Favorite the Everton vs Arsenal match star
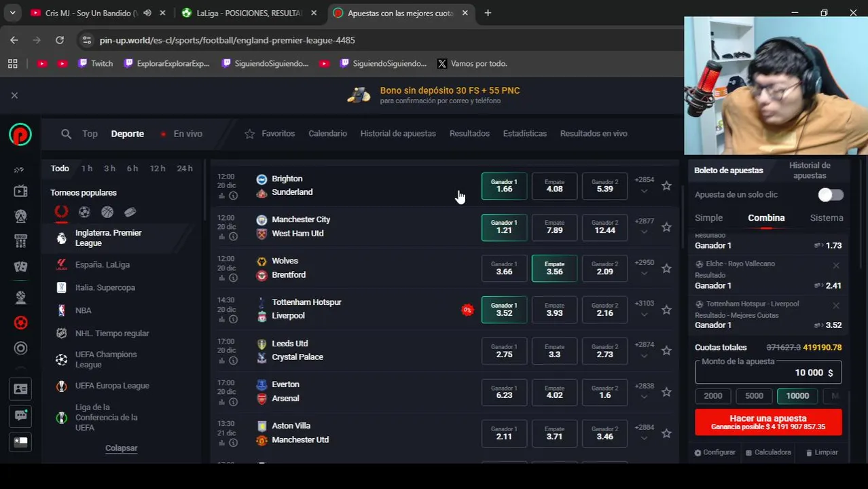Viewport: 868px width, 489px height. (x=666, y=392)
